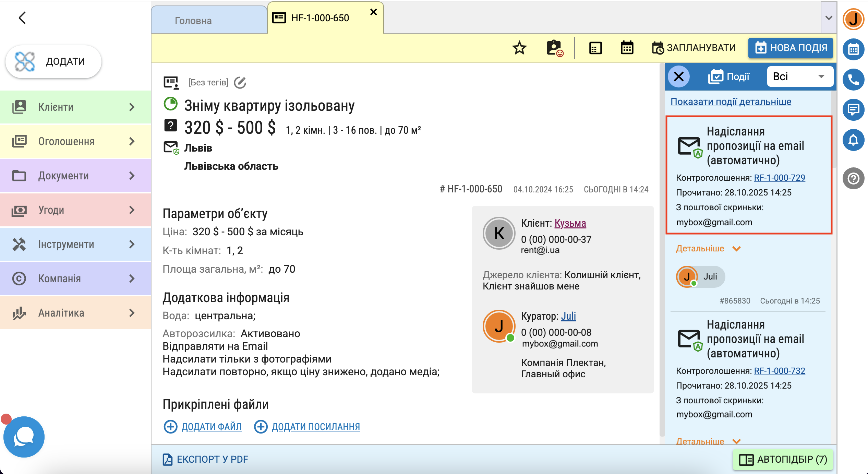This screenshot has width=868, height=474.
Task: Expand the Клієнти sidebar menu
Action: (x=75, y=107)
